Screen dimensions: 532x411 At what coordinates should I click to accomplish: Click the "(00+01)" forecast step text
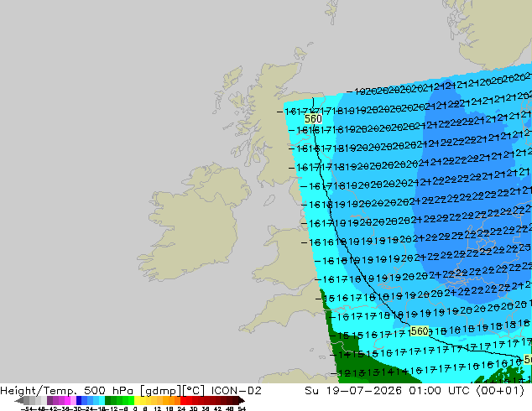[x=500, y=391]
